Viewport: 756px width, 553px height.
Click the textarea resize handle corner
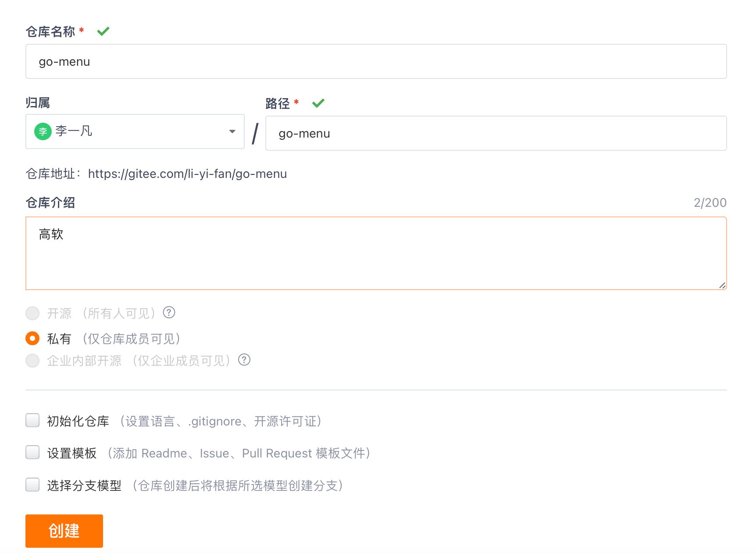tap(722, 285)
